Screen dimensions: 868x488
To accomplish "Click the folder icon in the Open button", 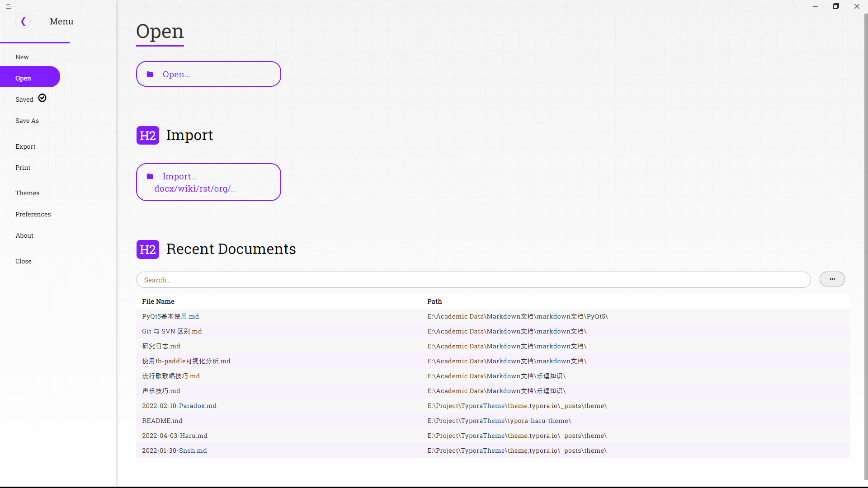I will tap(150, 74).
